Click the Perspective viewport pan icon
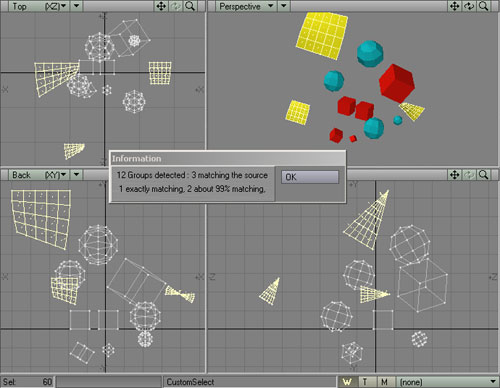 [x=455, y=6]
